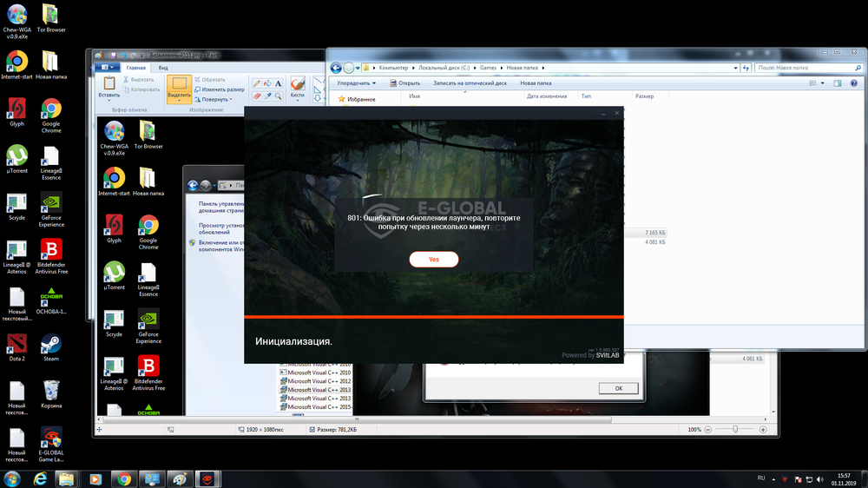Expand the Упорядочить dropdown in Explorer
868x488 pixels.
coord(356,83)
